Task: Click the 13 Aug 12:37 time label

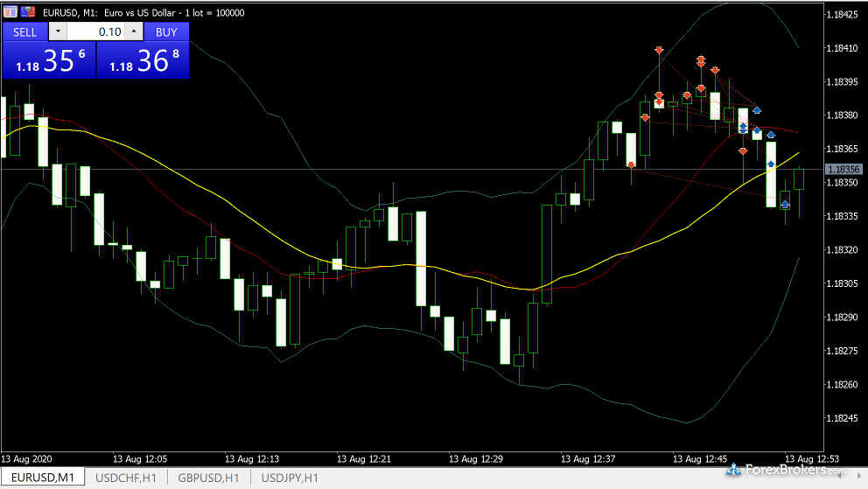Action: click(x=588, y=458)
